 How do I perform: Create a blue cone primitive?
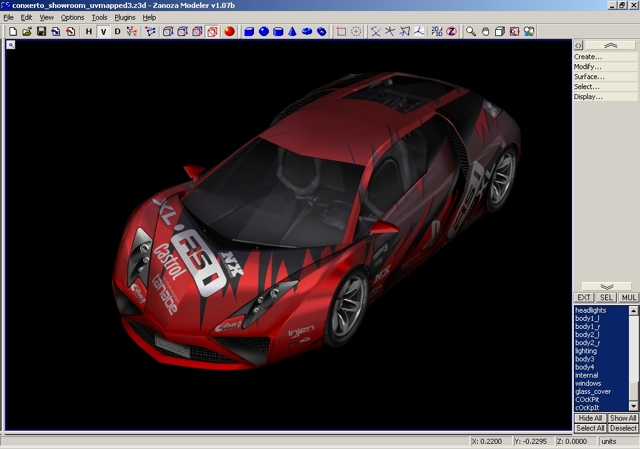[x=293, y=31]
